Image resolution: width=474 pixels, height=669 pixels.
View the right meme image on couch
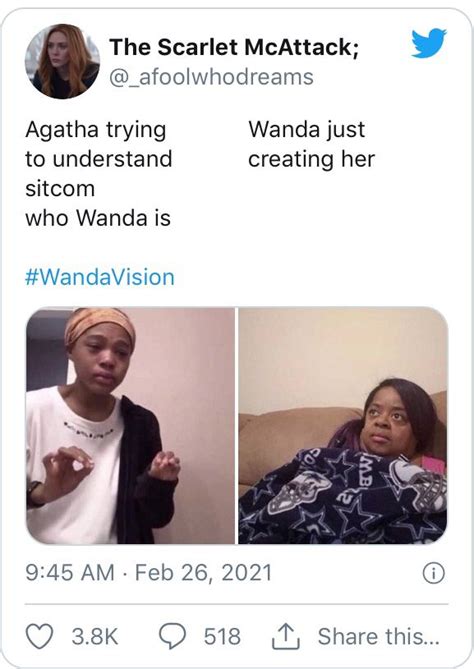click(x=343, y=425)
